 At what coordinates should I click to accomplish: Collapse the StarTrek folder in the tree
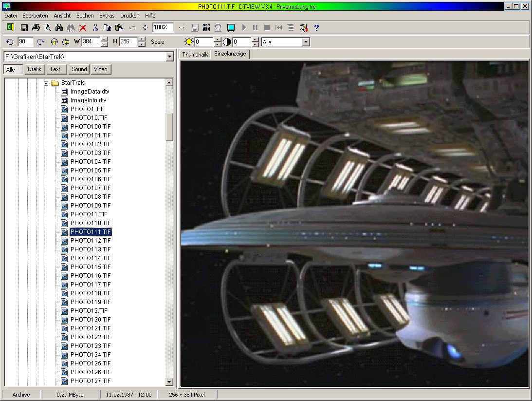46,83
